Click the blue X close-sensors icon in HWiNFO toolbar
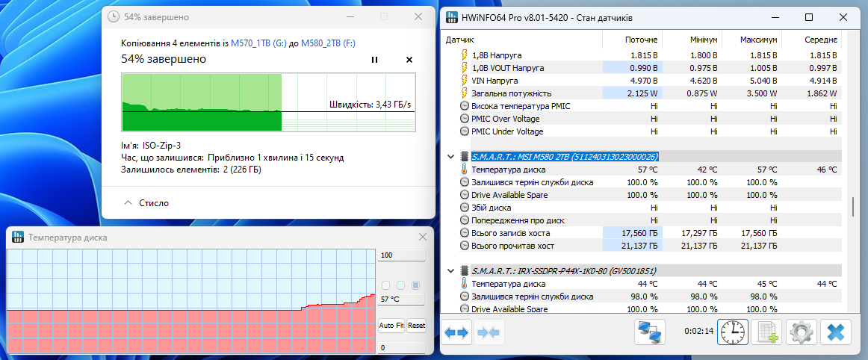 pos(835,332)
